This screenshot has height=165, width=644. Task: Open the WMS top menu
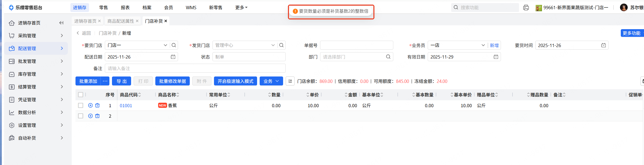(191, 7)
